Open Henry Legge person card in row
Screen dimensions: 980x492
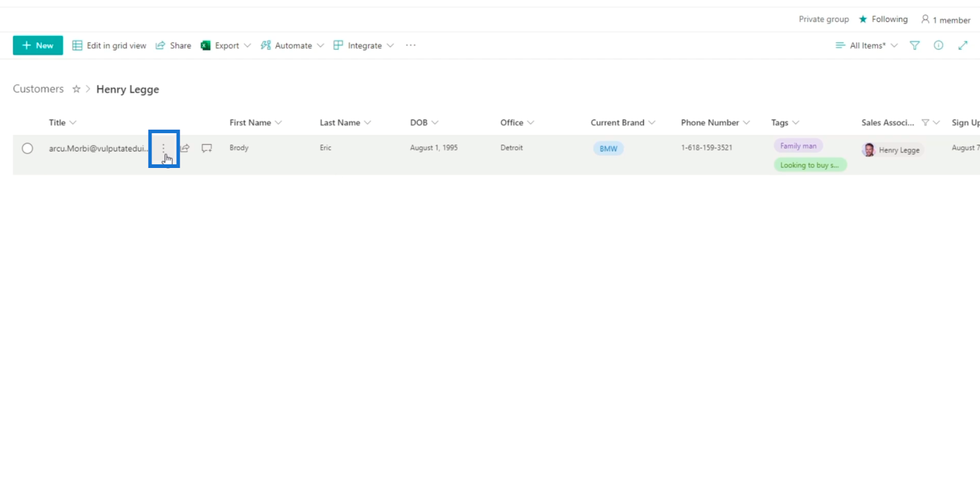click(892, 150)
